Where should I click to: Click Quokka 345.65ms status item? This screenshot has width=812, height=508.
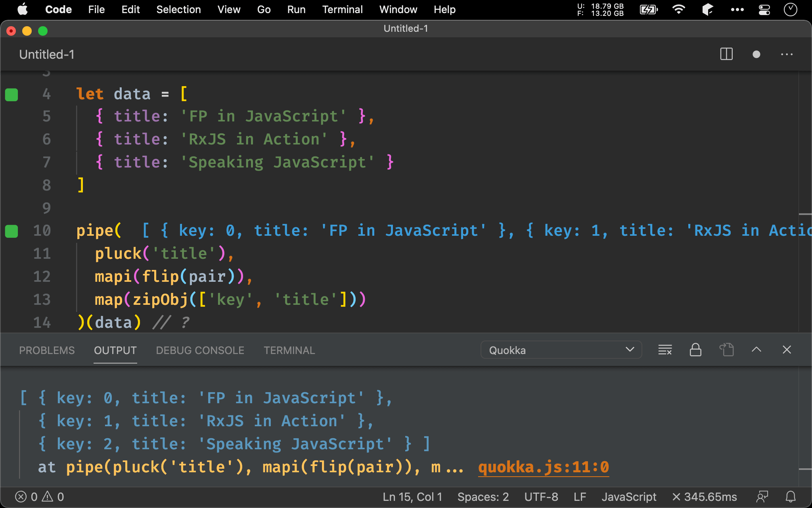pos(705,497)
